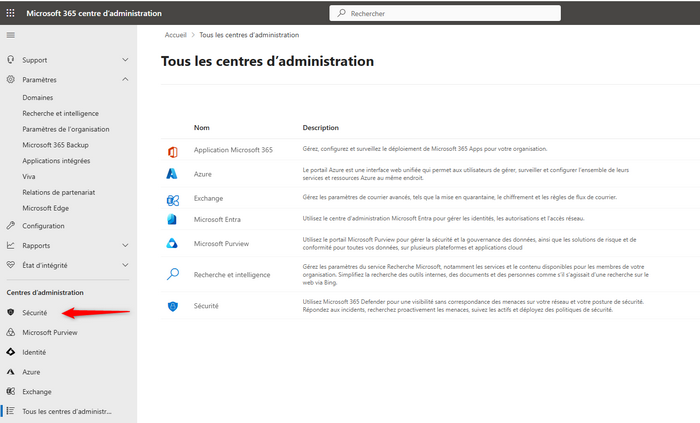Screen dimensions: 700x423
Task: Click the Microsoft Purview logo in table
Action: click(172, 243)
